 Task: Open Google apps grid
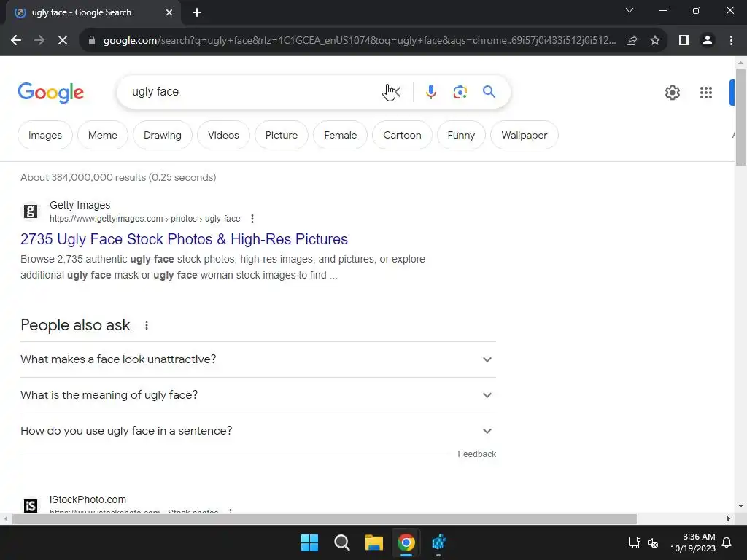click(x=706, y=93)
